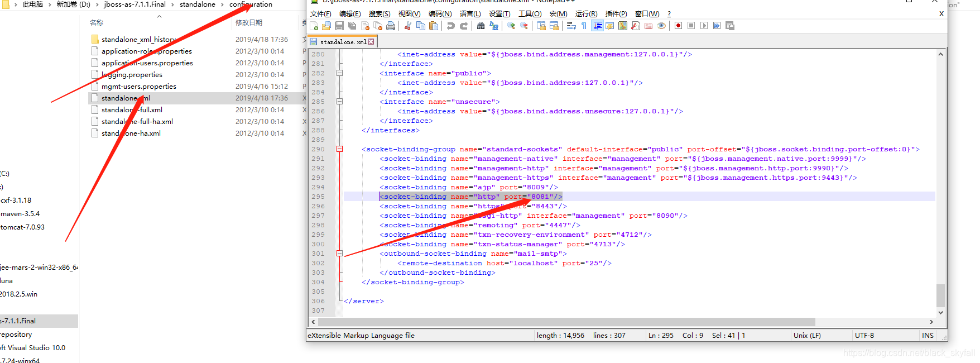Save the recorded macro toolbar icon
Image resolution: width=980 pixels, height=363 pixels.
point(729,26)
